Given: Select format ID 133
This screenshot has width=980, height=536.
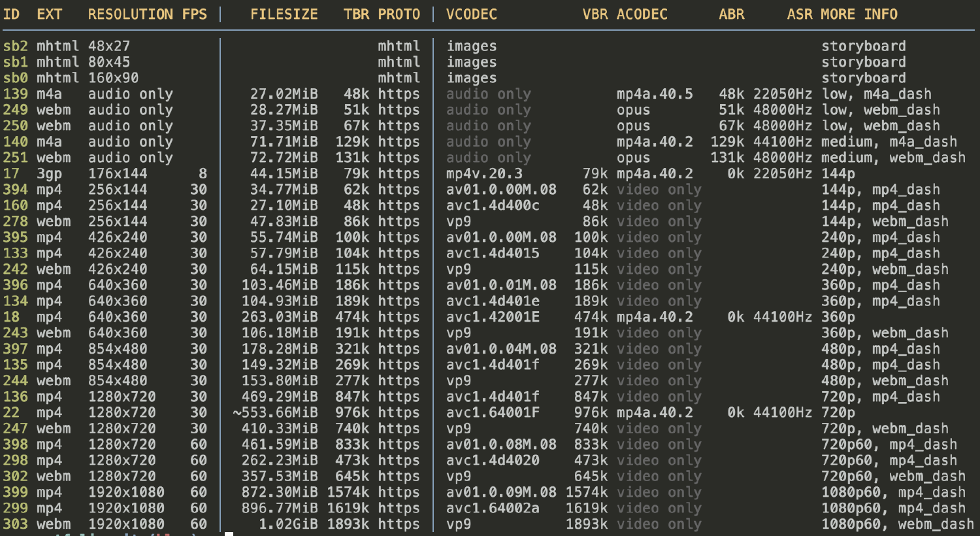Looking at the screenshot, I should coord(16,254).
